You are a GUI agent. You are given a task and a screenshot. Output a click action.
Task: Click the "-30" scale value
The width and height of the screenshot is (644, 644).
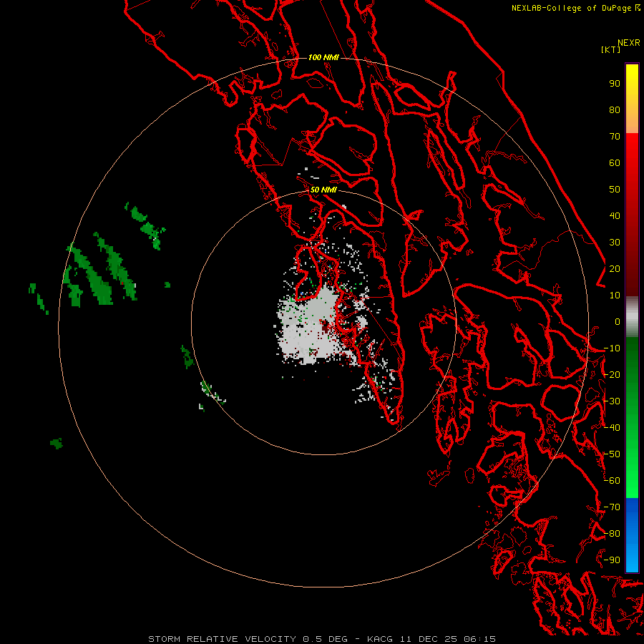point(612,401)
